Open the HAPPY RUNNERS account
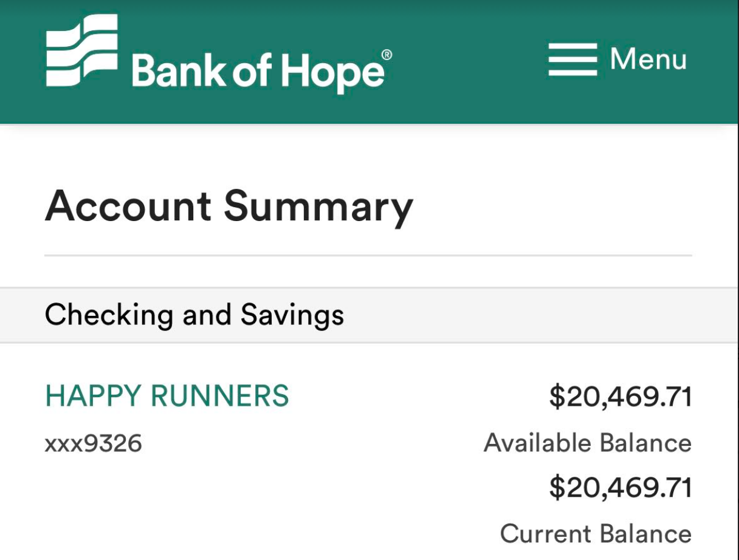The height and width of the screenshot is (560, 739). (167, 397)
